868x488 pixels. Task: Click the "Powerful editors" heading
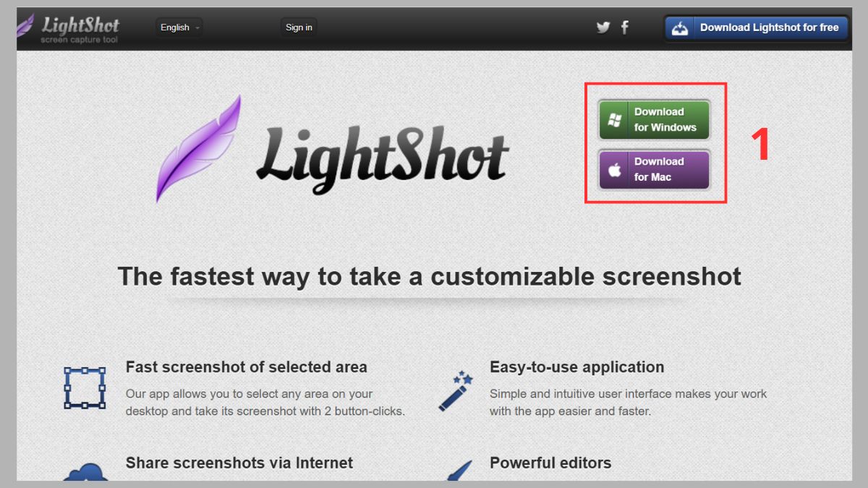pos(550,463)
